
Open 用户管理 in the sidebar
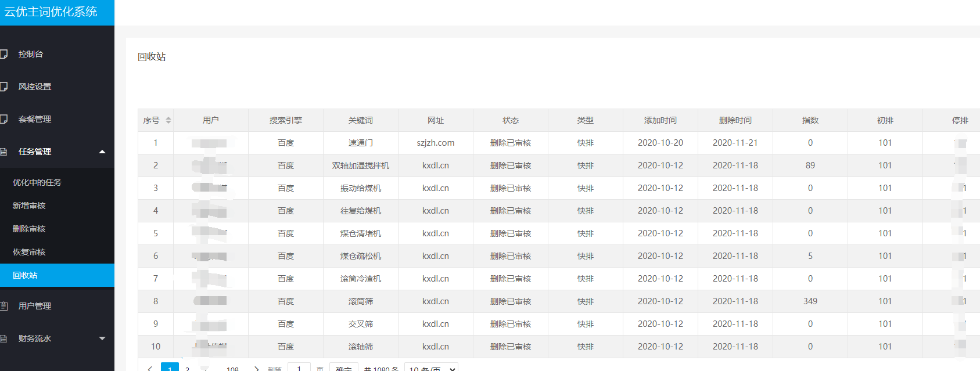(x=35, y=306)
